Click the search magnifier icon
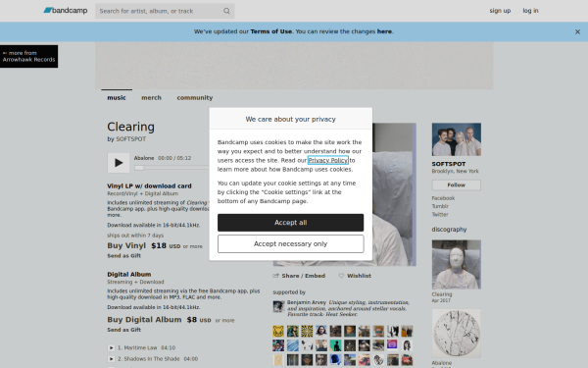 point(226,11)
